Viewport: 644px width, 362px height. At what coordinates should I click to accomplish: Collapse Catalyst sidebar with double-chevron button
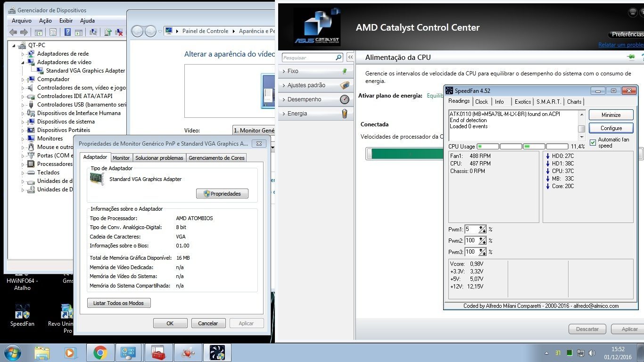coord(350,57)
